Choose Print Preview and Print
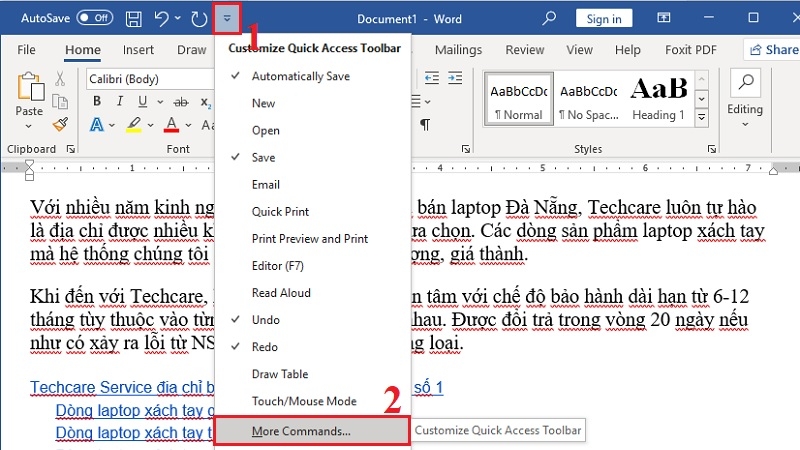This screenshot has height=450, width=800. pyautogui.click(x=312, y=238)
